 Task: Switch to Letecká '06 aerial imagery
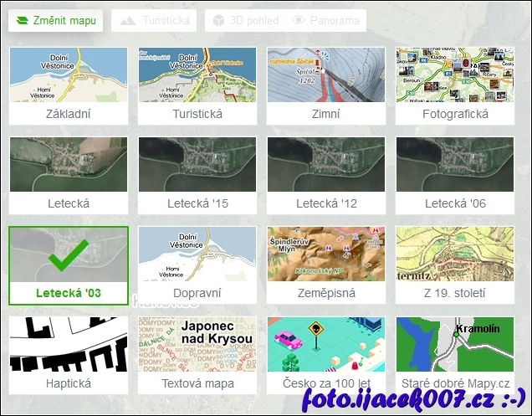[454, 175]
